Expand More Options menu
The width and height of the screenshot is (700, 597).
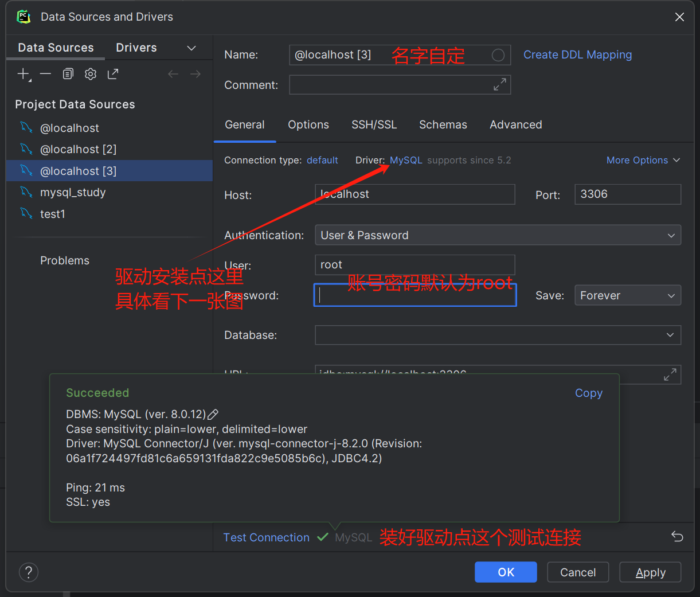[x=643, y=161]
